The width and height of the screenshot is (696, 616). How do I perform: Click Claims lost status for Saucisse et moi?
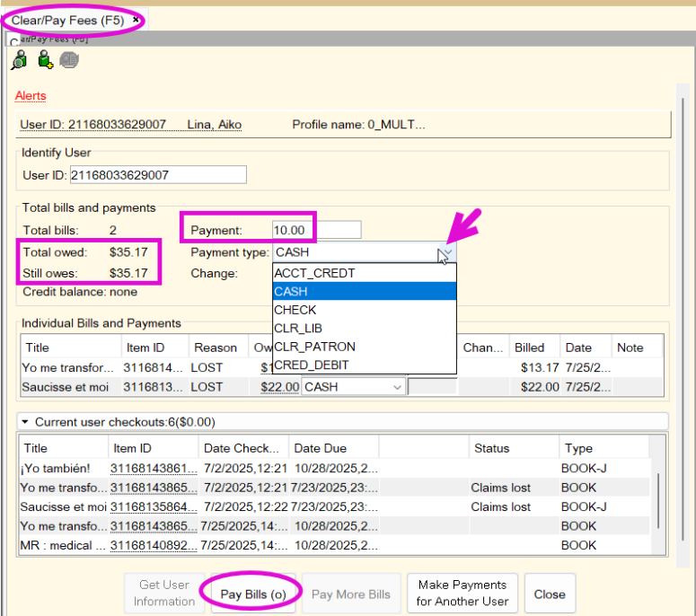click(x=501, y=506)
